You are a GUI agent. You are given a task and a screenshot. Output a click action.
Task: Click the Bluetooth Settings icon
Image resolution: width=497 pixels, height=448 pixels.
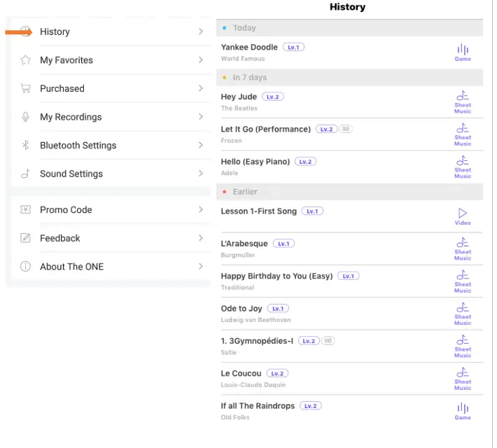tap(26, 146)
